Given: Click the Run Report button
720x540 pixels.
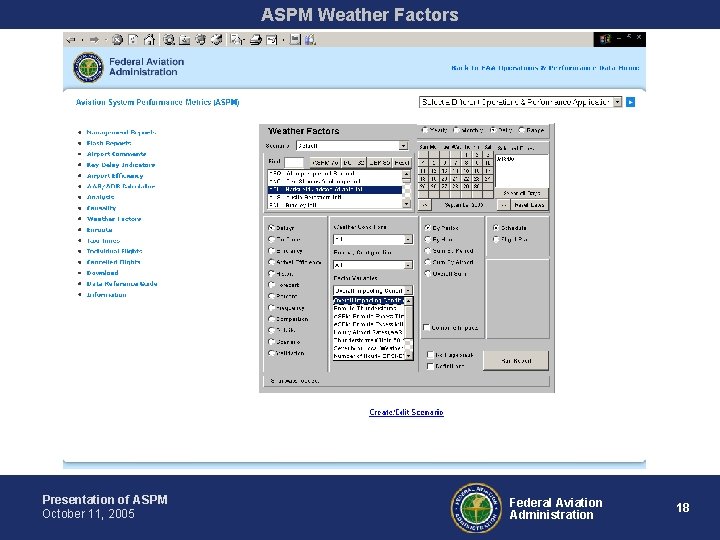Looking at the screenshot, I should click(516, 361).
